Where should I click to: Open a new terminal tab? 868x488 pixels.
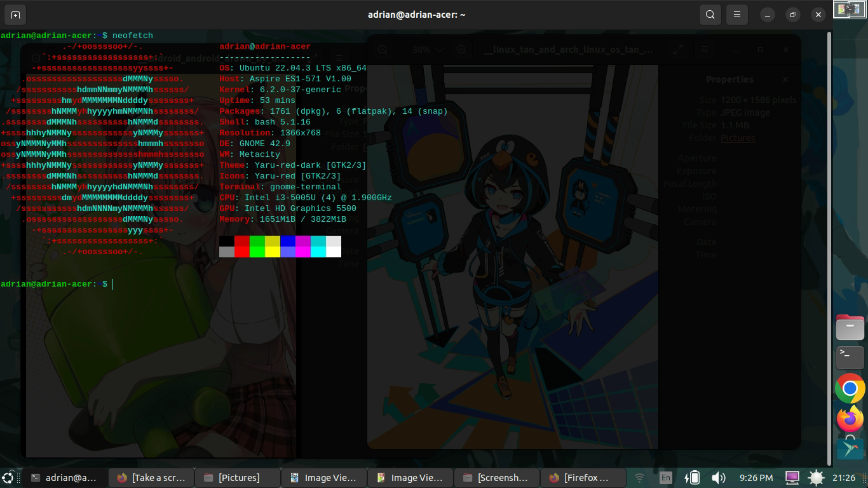pyautogui.click(x=15, y=15)
